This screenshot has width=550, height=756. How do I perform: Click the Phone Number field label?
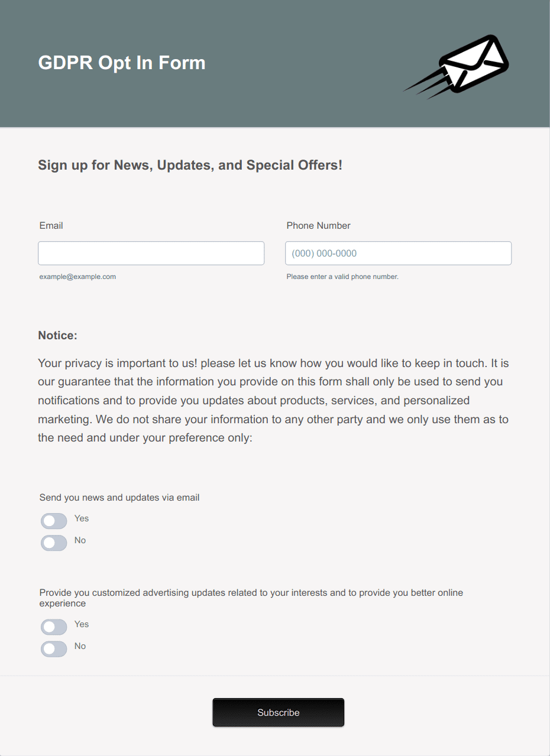tap(318, 226)
